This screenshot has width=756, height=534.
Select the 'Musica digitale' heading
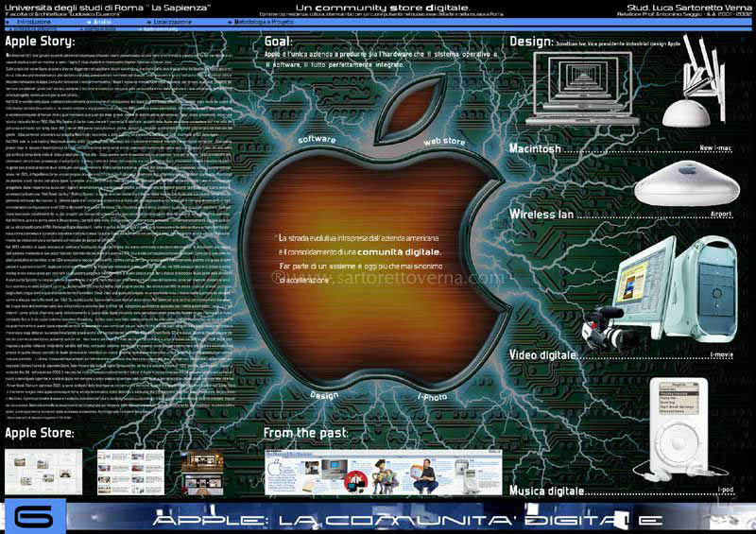[547, 491]
